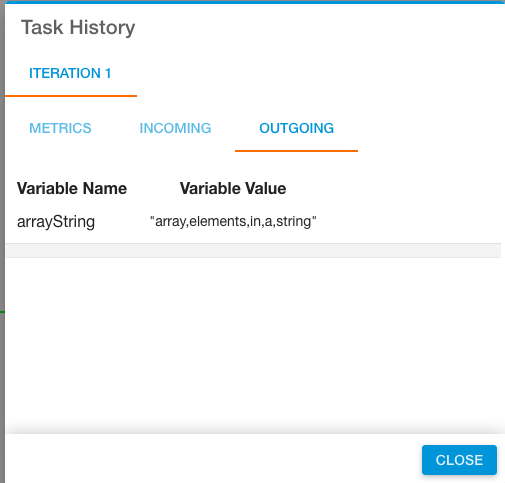
Task: Select the ITERATION 1 tab
Action: pos(70,73)
